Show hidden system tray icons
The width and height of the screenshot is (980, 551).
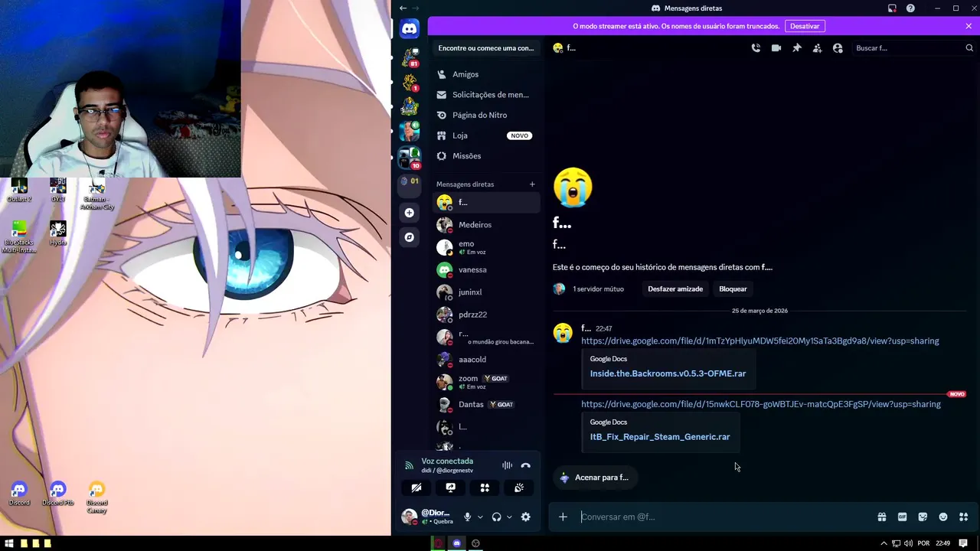[884, 543]
